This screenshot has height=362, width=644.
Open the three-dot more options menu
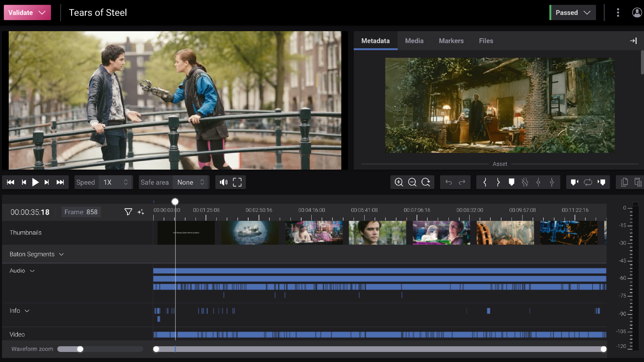pos(618,13)
